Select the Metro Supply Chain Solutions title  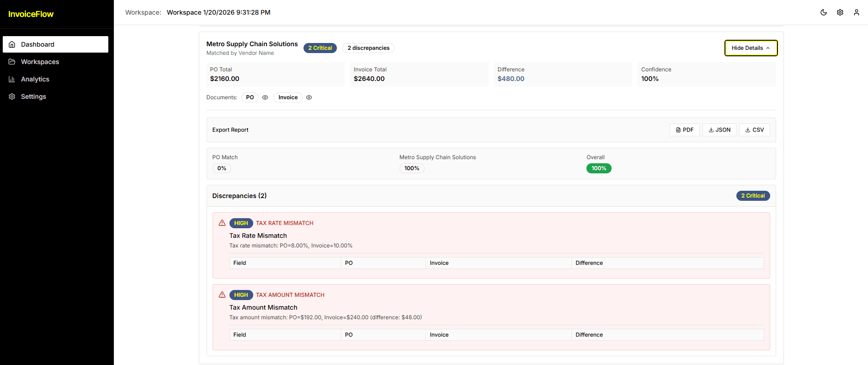click(252, 44)
